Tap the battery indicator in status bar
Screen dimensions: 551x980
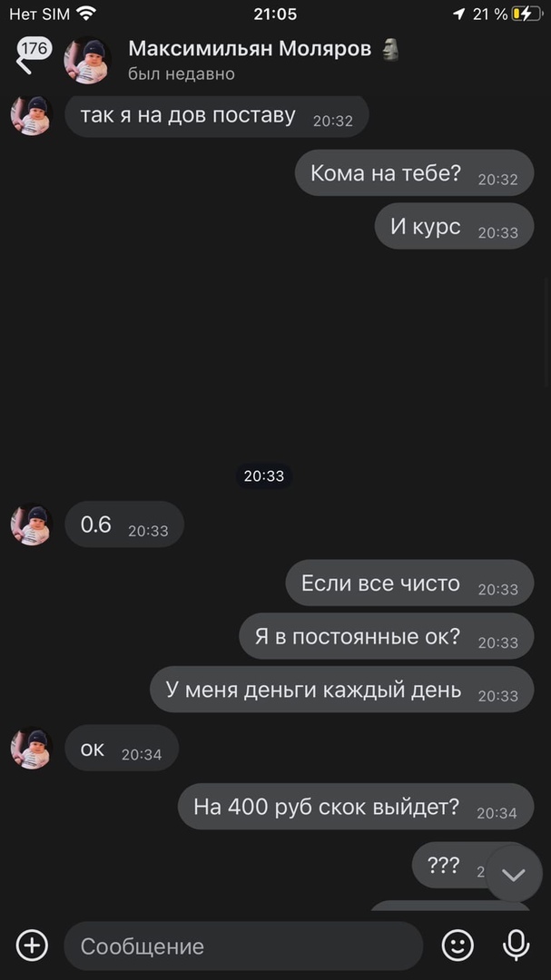click(x=527, y=14)
